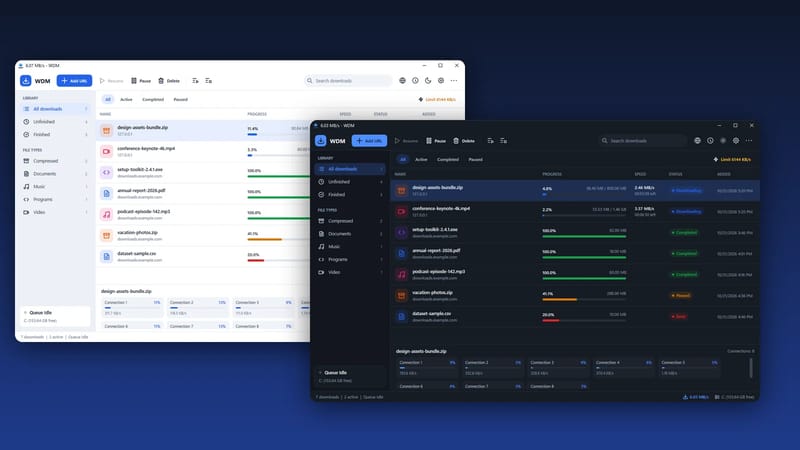This screenshot has height=450, width=800.
Task: Select Compressed file type in dark window sidebar
Action: point(349,221)
